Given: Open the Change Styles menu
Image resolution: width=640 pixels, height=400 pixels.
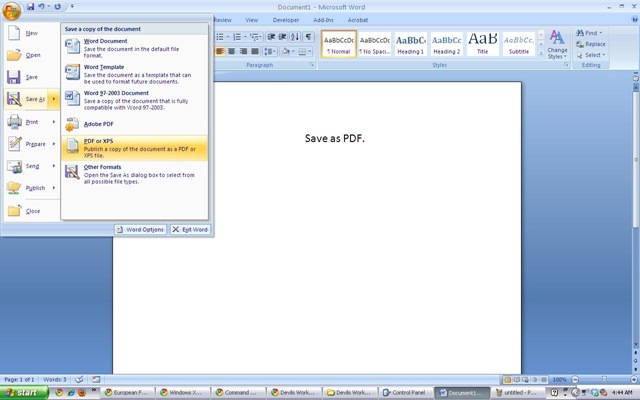Looking at the screenshot, I should point(557,44).
